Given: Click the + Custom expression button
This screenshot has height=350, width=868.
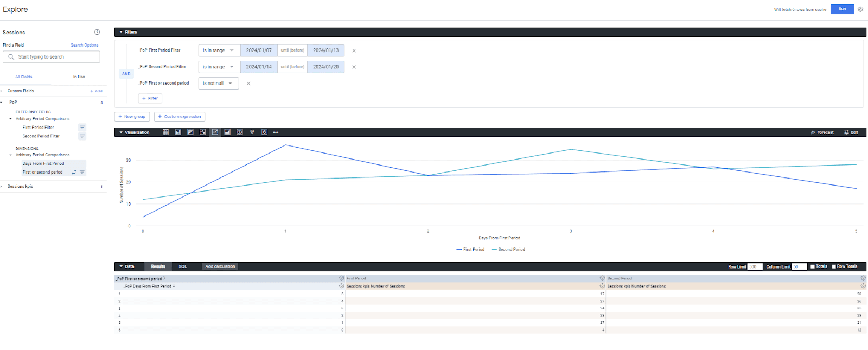Looking at the screenshot, I should [x=180, y=117].
